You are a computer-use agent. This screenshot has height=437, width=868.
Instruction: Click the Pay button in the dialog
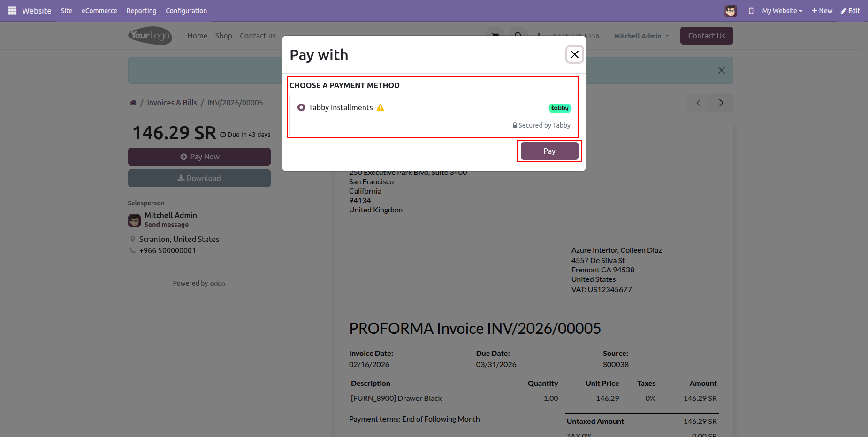pos(549,151)
